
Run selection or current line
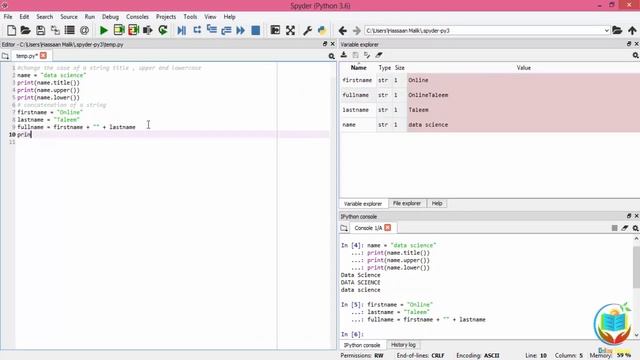(x=148, y=30)
